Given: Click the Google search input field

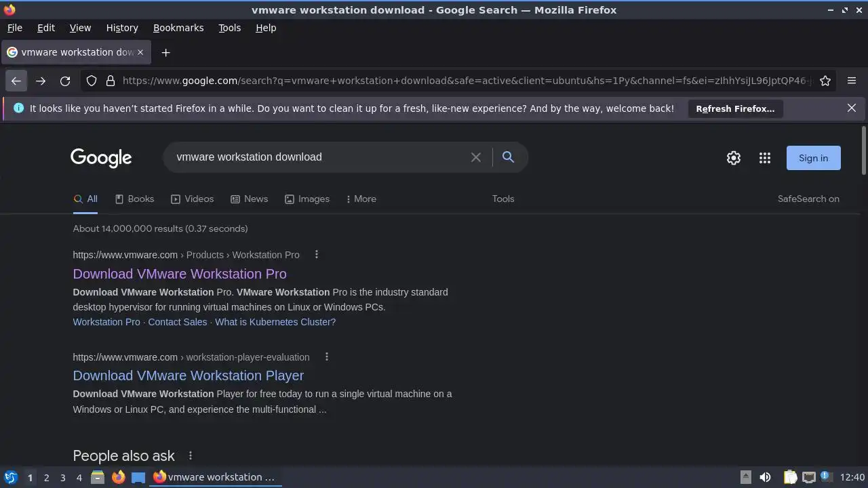Looking at the screenshot, I should pos(319,157).
